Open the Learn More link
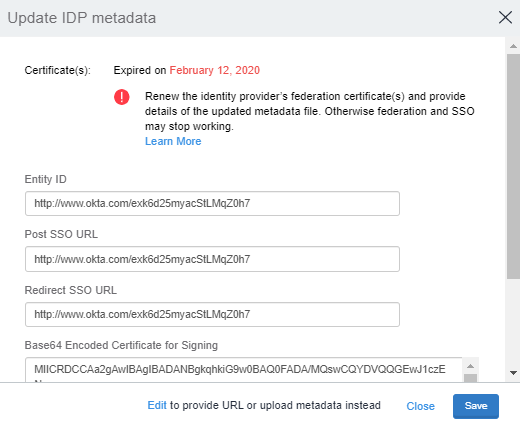This screenshot has height=426, width=520. pos(173,141)
